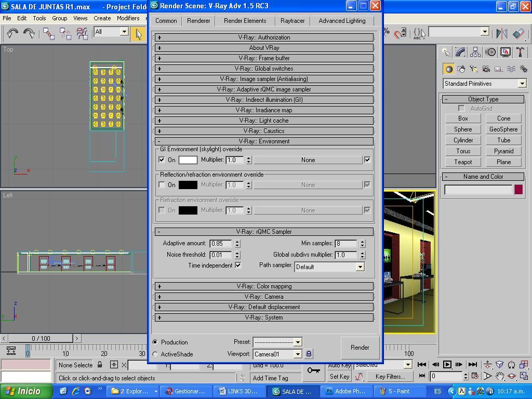Open the render Preset dropdown

(x=277, y=342)
